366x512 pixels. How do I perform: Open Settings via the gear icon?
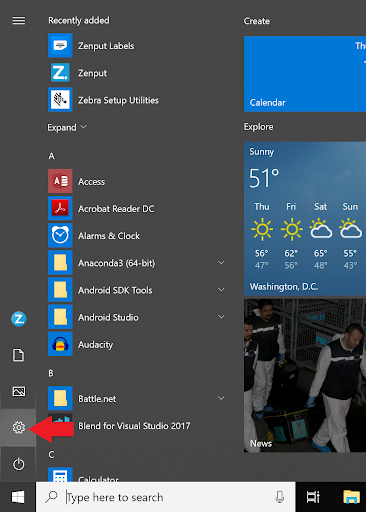[18, 427]
